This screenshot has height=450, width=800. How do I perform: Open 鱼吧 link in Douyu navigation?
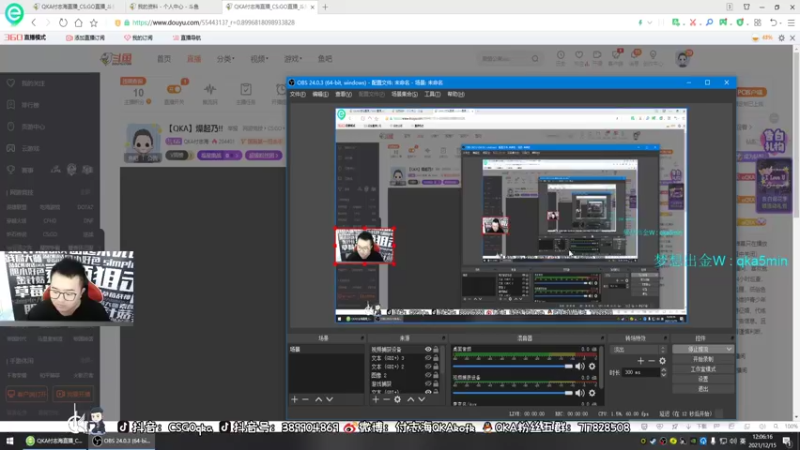pyautogui.click(x=325, y=59)
